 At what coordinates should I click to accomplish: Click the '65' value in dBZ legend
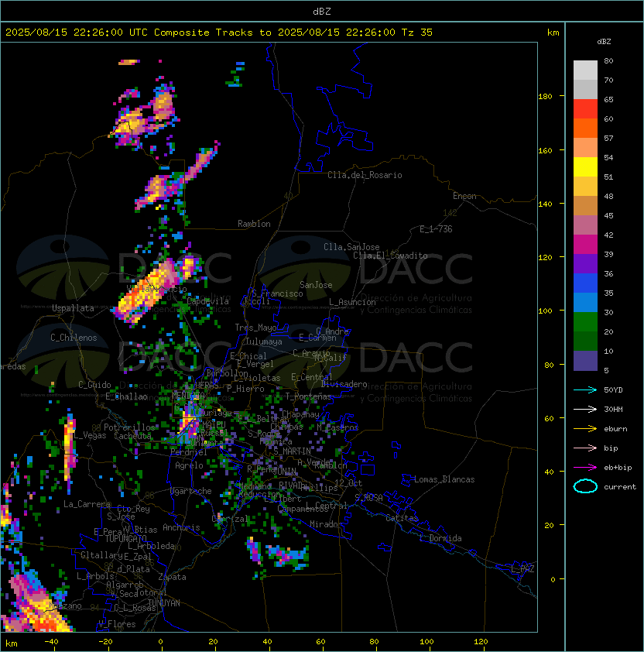(608, 99)
